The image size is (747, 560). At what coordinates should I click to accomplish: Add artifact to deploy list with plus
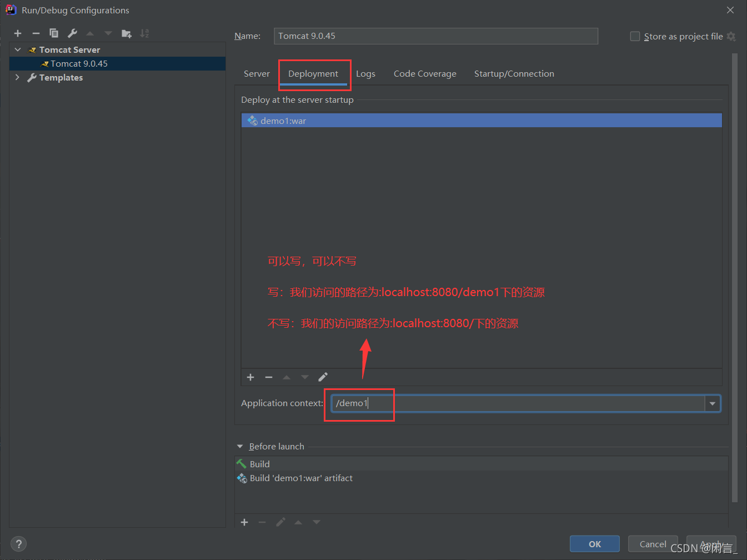click(x=250, y=377)
